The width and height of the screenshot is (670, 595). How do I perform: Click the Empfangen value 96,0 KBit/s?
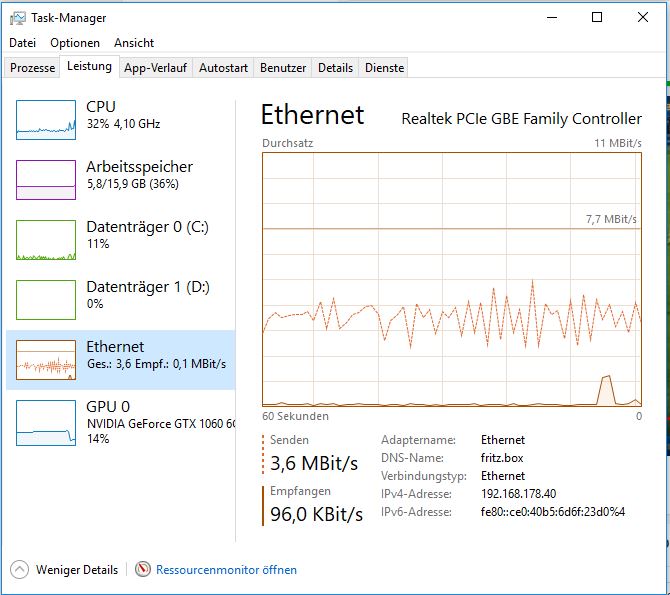(x=317, y=514)
